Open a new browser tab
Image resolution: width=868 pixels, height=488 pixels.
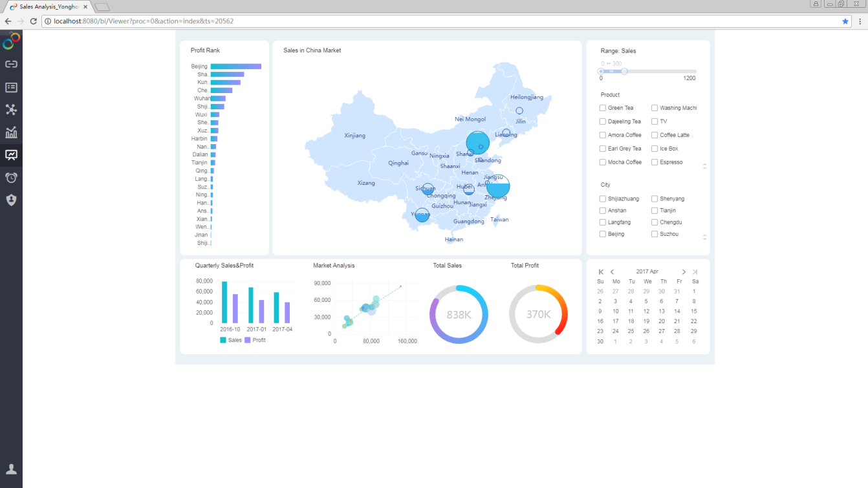102,7
